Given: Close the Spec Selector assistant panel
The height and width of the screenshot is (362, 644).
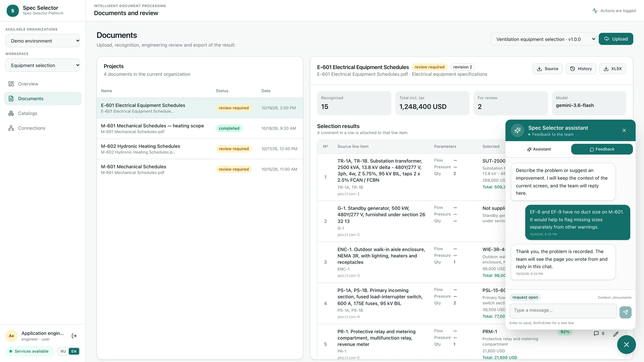Looking at the screenshot, I should tap(624, 130).
